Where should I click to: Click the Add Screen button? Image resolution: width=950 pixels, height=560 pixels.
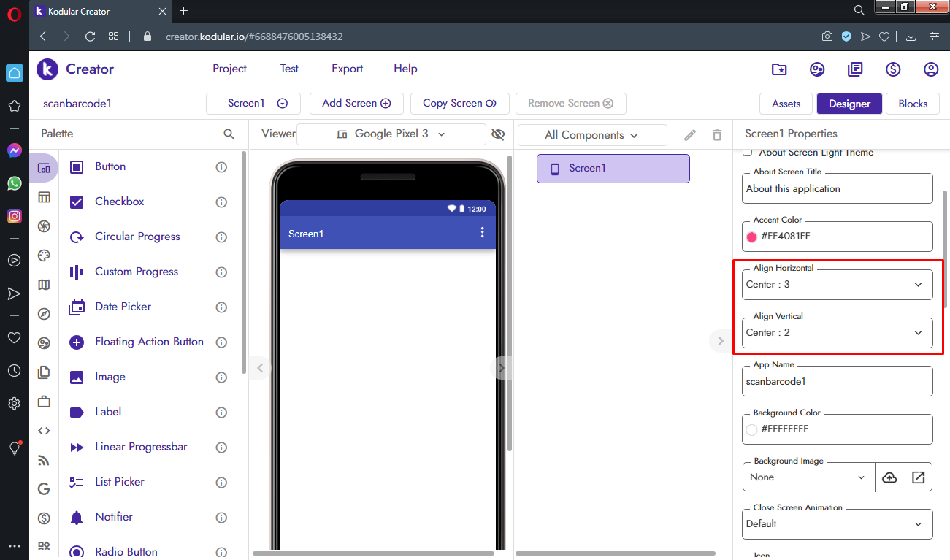[x=356, y=104]
